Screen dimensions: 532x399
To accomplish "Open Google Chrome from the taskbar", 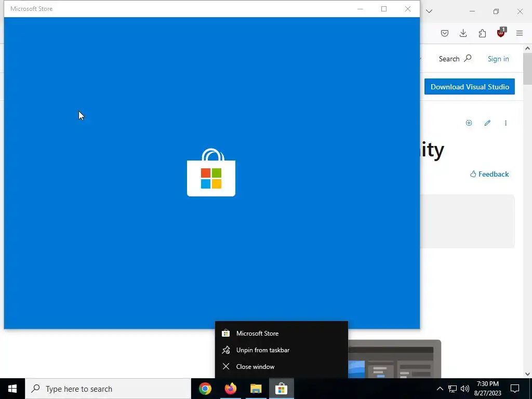I will [205, 389].
